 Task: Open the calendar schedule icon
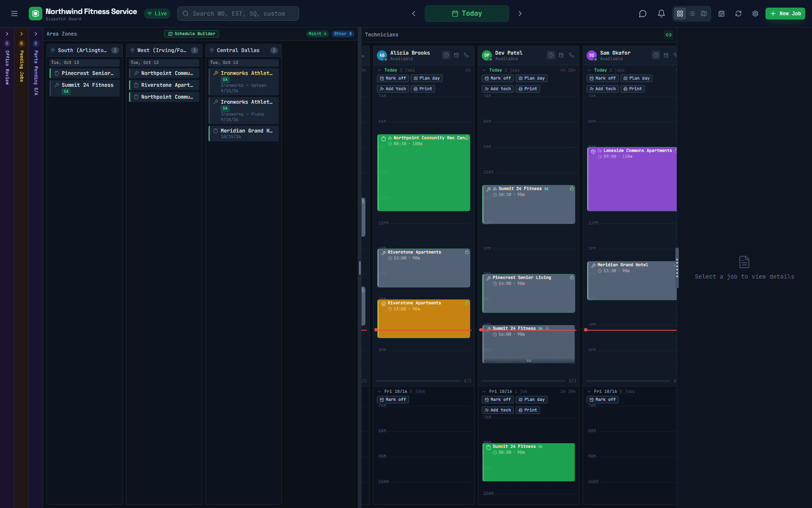pyautogui.click(x=721, y=14)
